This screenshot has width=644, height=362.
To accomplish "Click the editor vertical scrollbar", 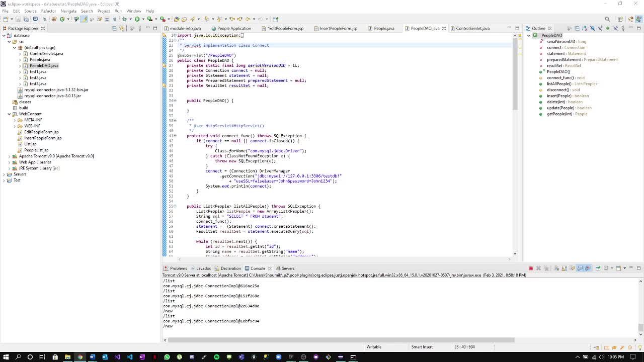I will point(515,75).
